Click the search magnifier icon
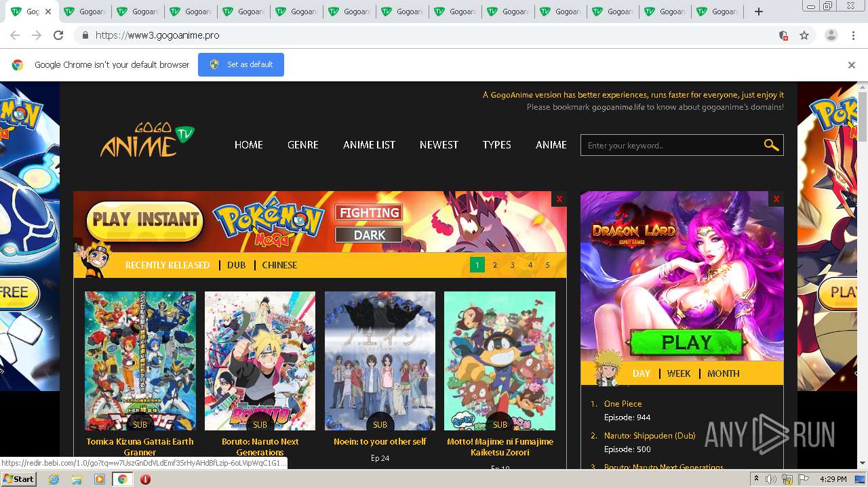This screenshot has height=488, width=868. [771, 145]
